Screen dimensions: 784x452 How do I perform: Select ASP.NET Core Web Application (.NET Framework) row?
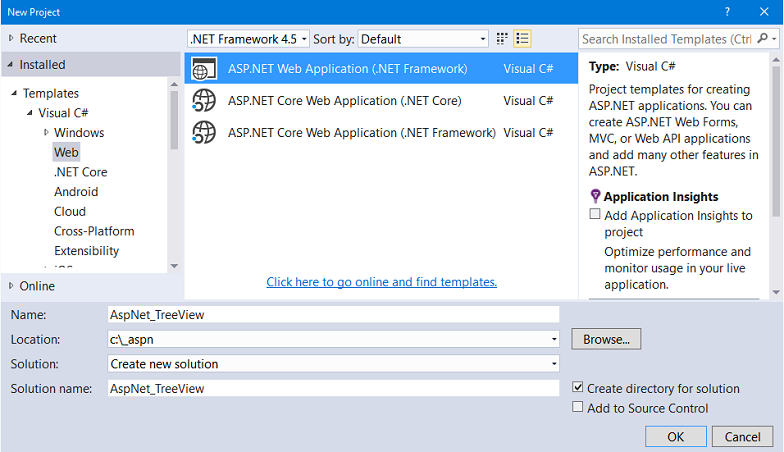coord(381,132)
